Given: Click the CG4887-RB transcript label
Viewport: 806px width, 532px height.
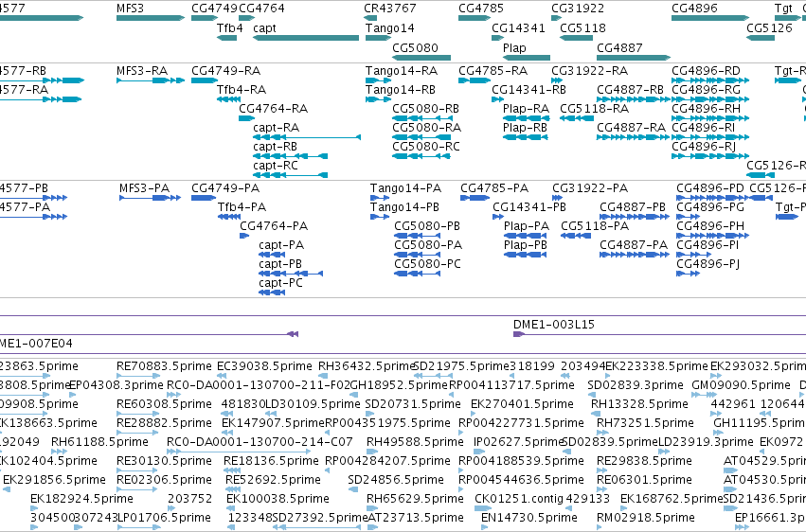Looking at the screenshot, I should 630,89.
